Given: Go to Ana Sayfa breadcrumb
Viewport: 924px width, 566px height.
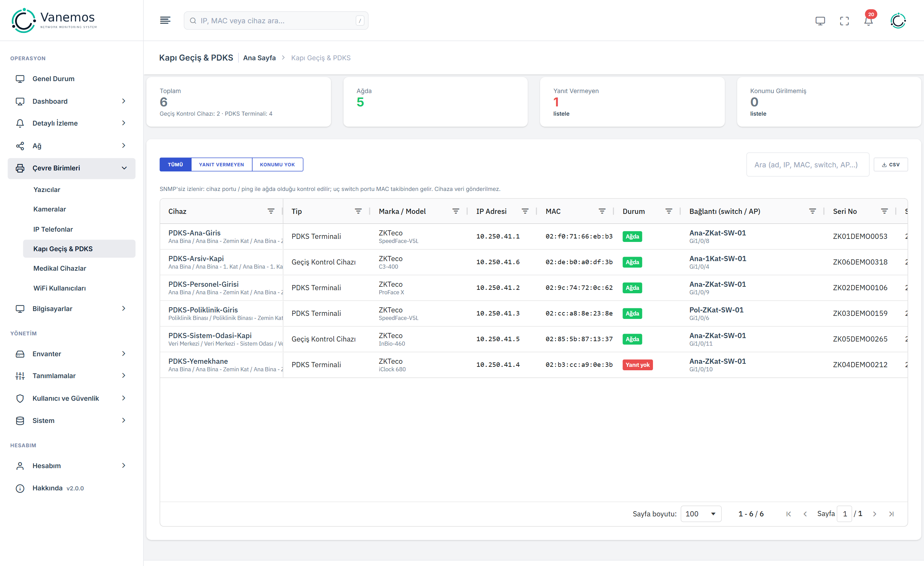Looking at the screenshot, I should pyautogui.click(x=259, y=58).
